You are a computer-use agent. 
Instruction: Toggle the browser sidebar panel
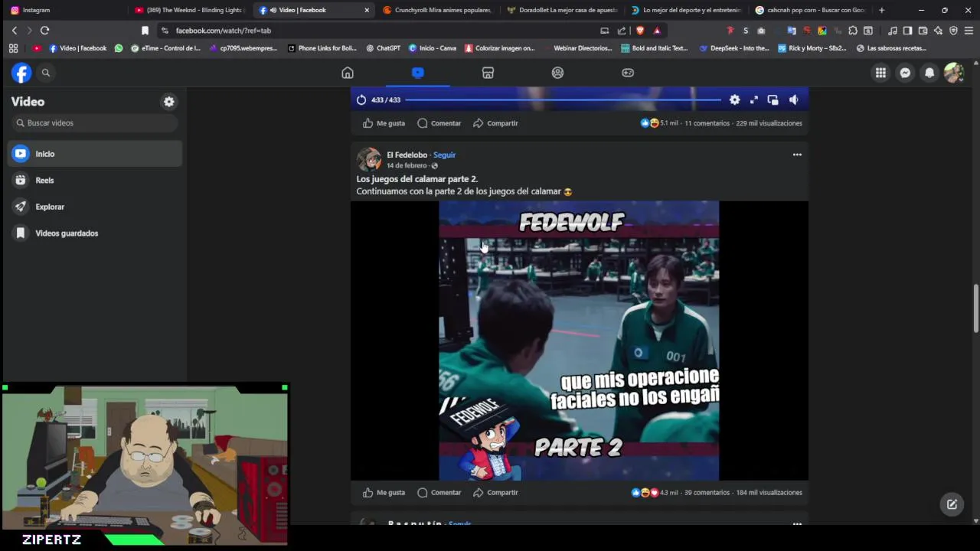[907, 31]
